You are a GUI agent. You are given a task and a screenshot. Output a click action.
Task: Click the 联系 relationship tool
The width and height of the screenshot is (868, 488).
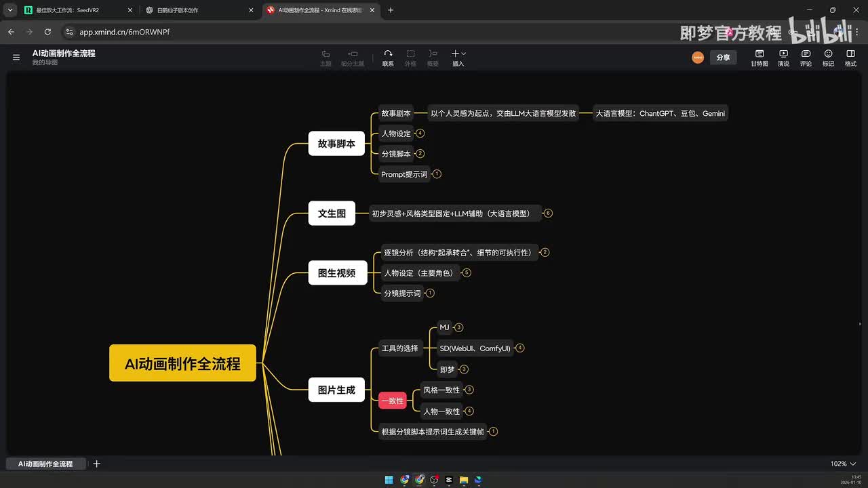tap(388, 58)
